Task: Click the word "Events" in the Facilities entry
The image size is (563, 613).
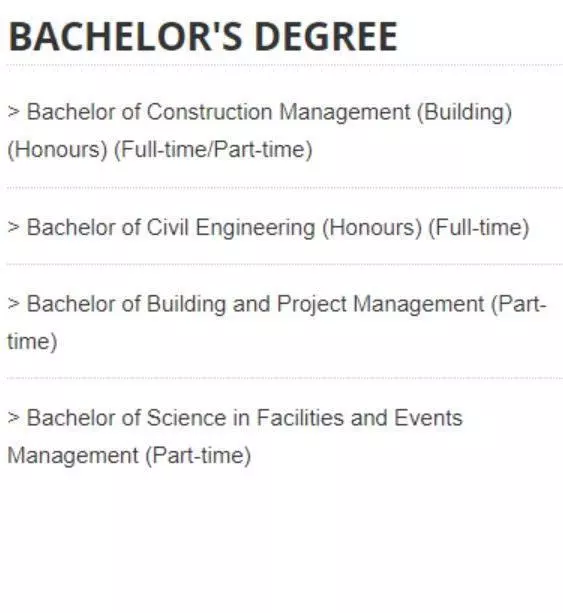Action: point(429,418)
